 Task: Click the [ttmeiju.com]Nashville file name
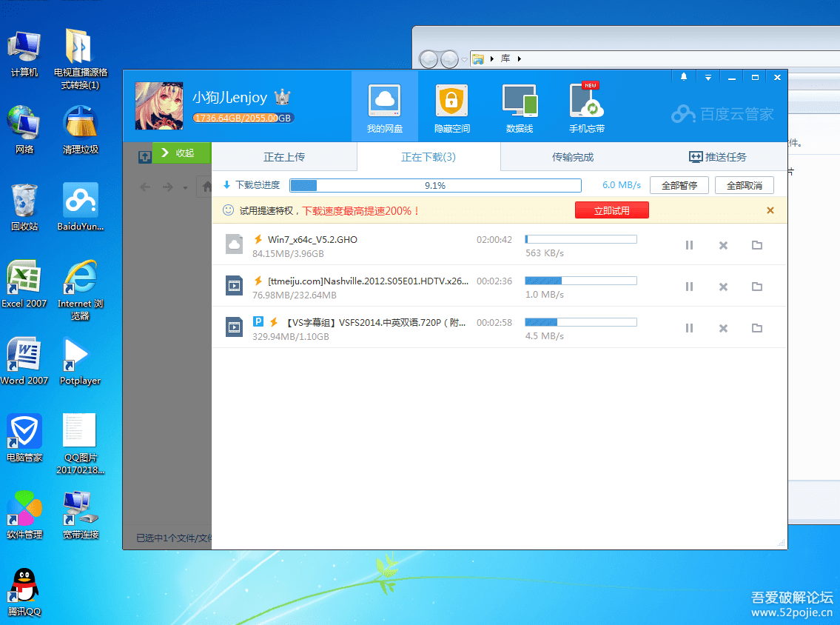(368, 281)
